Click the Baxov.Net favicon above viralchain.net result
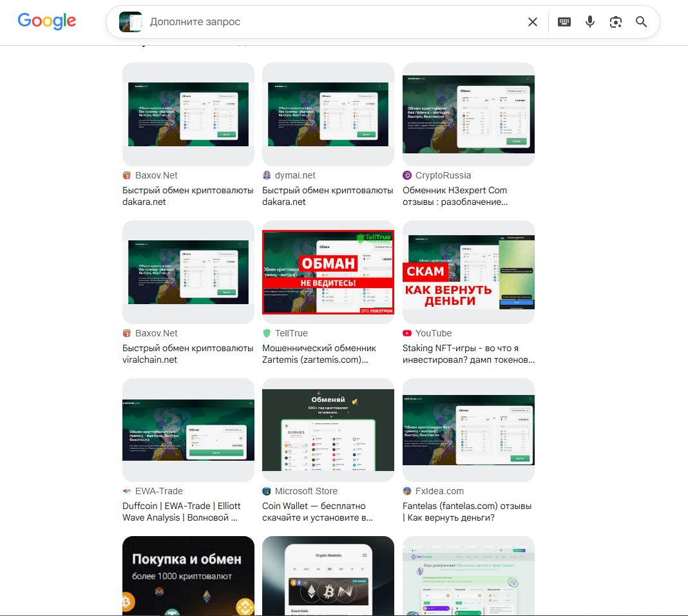 [x=127, y=333]
